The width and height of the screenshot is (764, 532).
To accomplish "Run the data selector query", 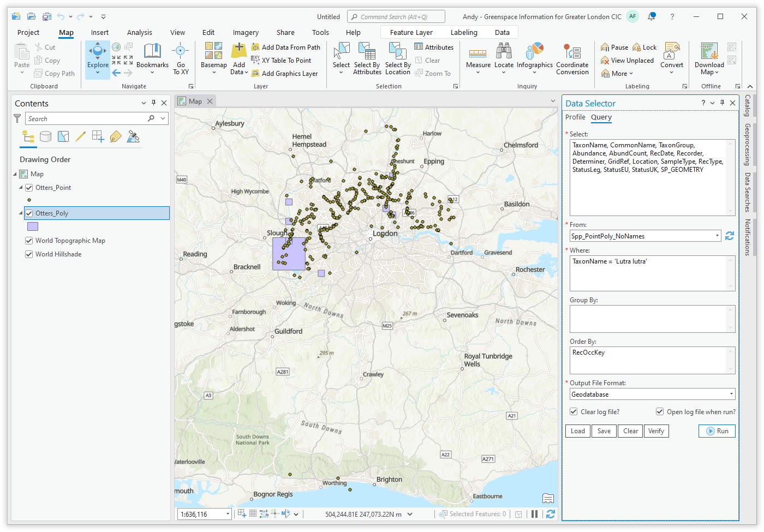I will tap(717, 431).
